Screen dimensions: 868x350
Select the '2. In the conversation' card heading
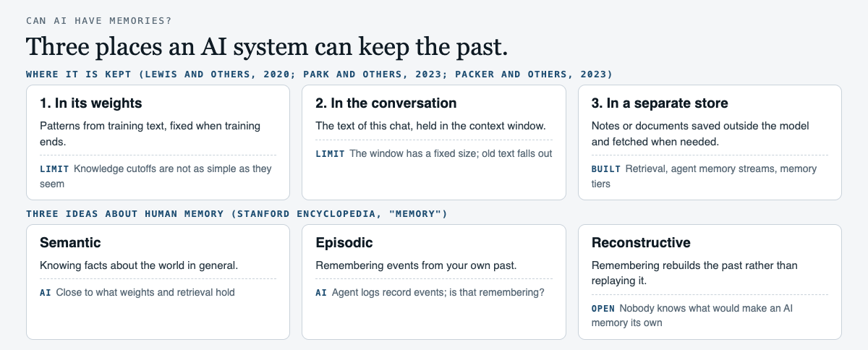point(386,103)
